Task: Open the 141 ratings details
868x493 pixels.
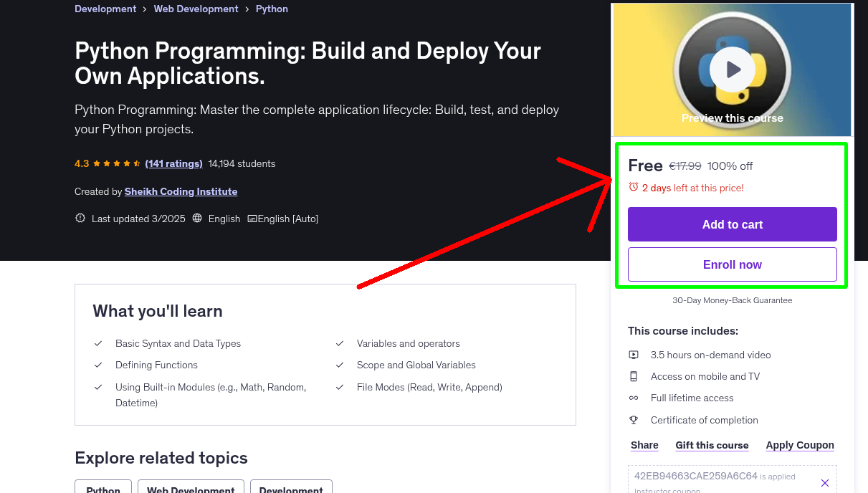Action: (173, 163)
